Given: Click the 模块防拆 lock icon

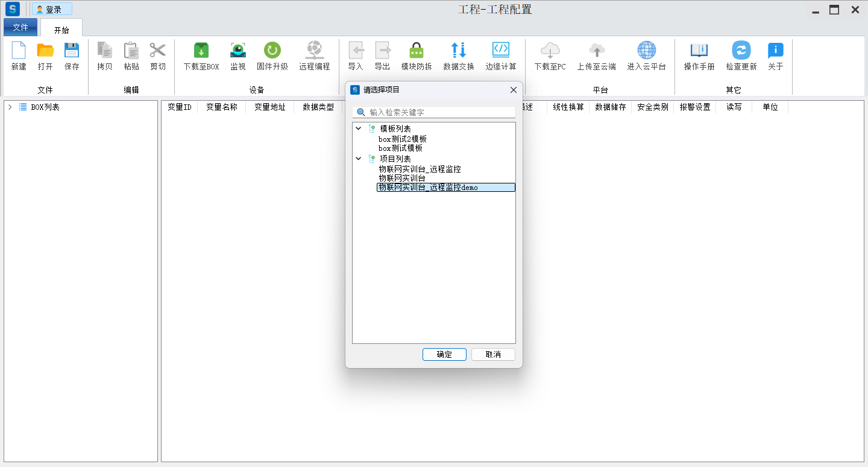Looking at the screenshot, I should tap(417, 51).
